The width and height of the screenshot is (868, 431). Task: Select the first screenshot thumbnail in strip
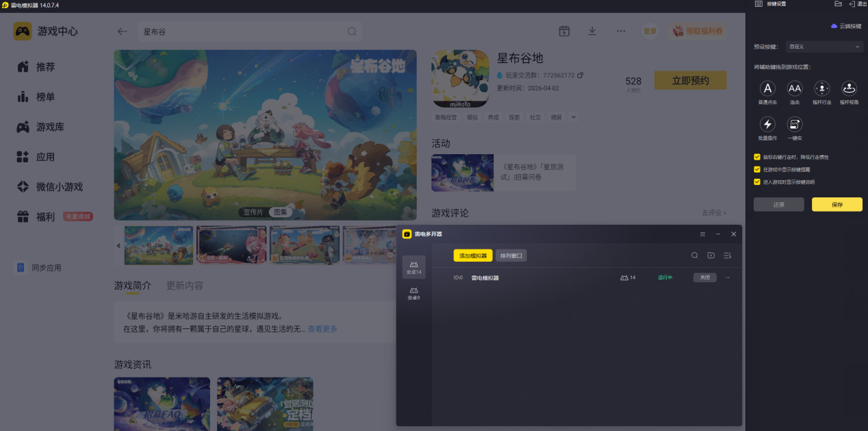[158, 245]
